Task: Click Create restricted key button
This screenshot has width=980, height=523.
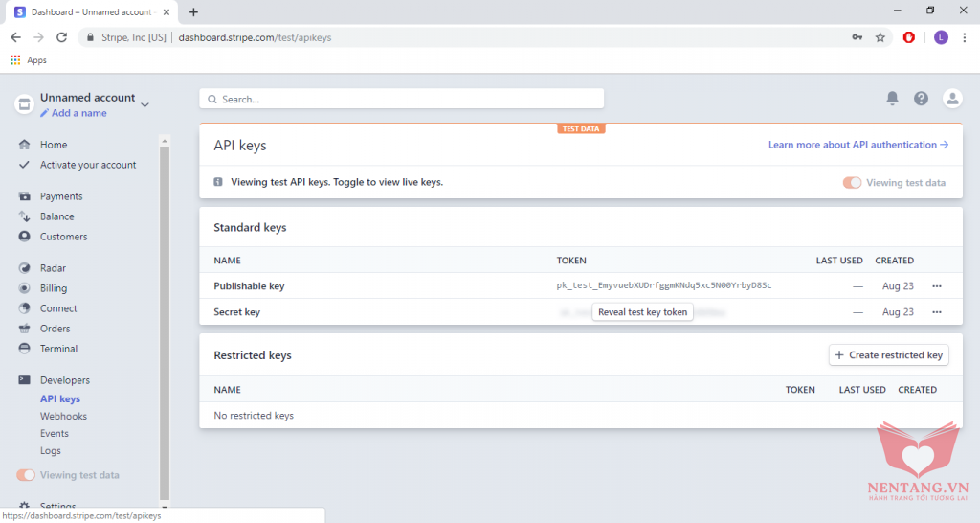Action: click(x=888, y=354)
